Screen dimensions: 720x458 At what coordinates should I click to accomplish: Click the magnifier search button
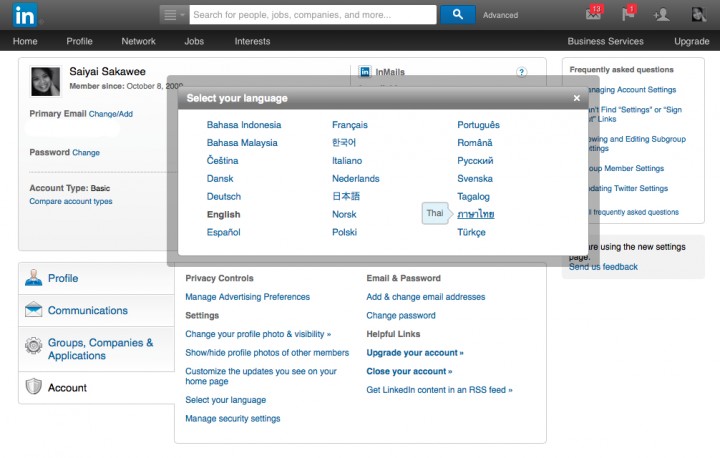tap(457, 15)
